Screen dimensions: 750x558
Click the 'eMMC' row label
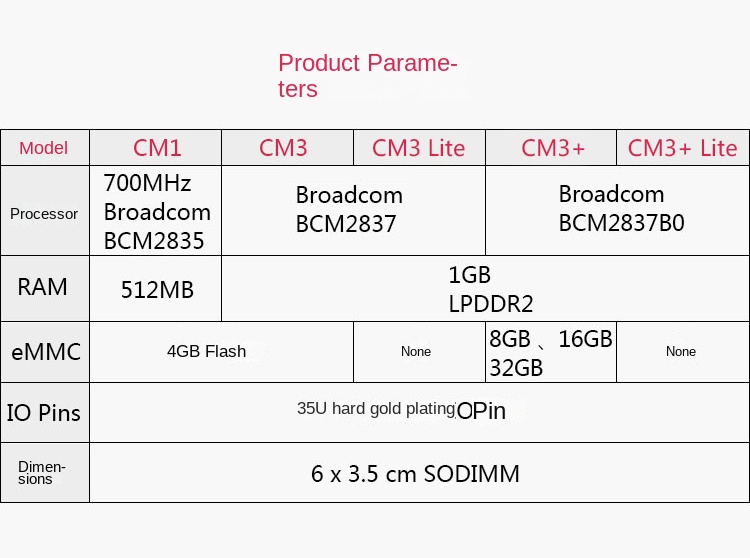[x=45, y=352]
